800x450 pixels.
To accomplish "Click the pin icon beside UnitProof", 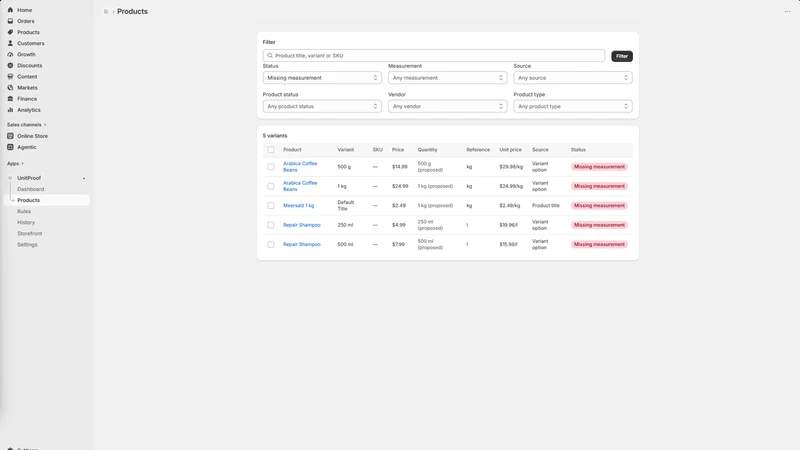I will (84, 178).
